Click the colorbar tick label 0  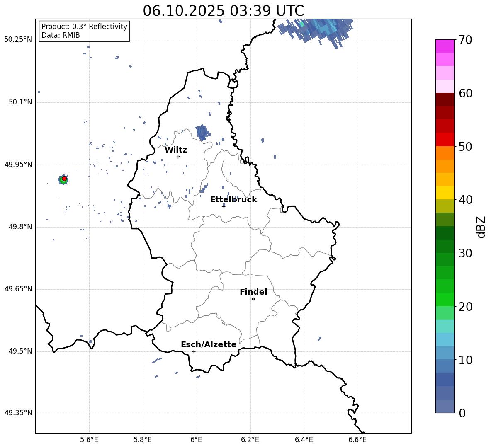point(462,413)
